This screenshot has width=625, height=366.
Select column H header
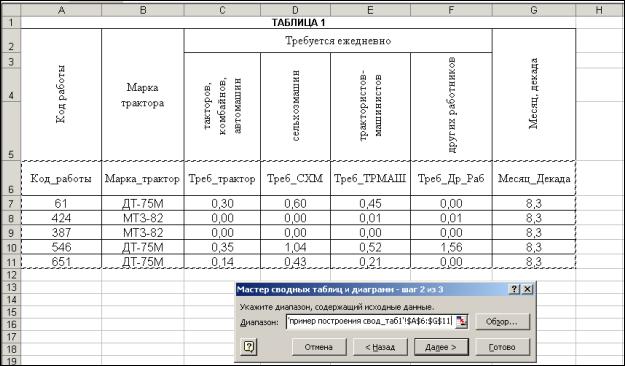[x=599, y=10]
